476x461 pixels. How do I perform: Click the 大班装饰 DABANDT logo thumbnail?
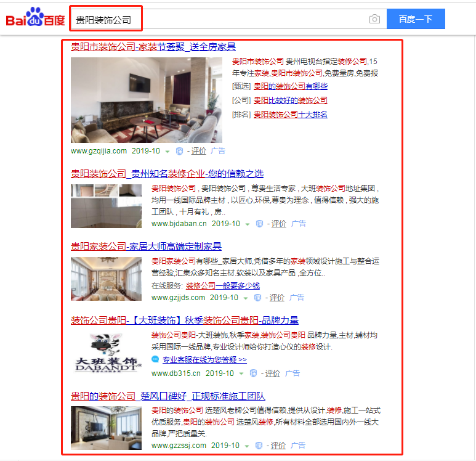(108, 353)
